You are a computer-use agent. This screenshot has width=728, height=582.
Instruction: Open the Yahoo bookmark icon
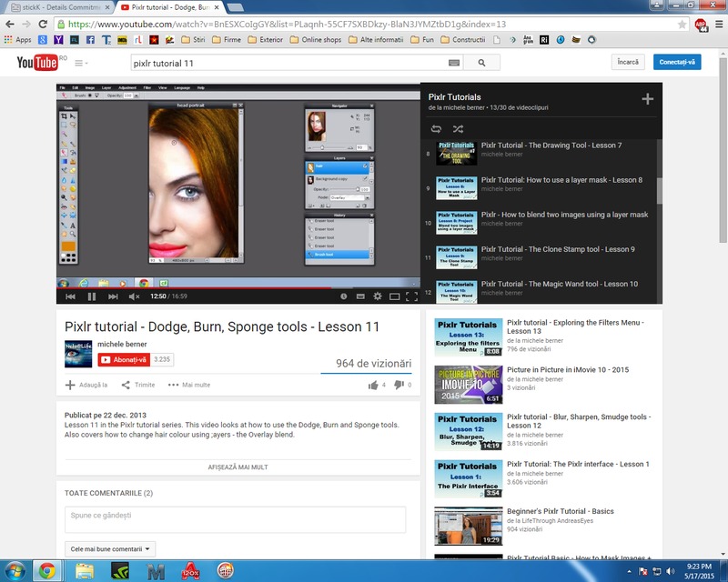coord(58,40)
